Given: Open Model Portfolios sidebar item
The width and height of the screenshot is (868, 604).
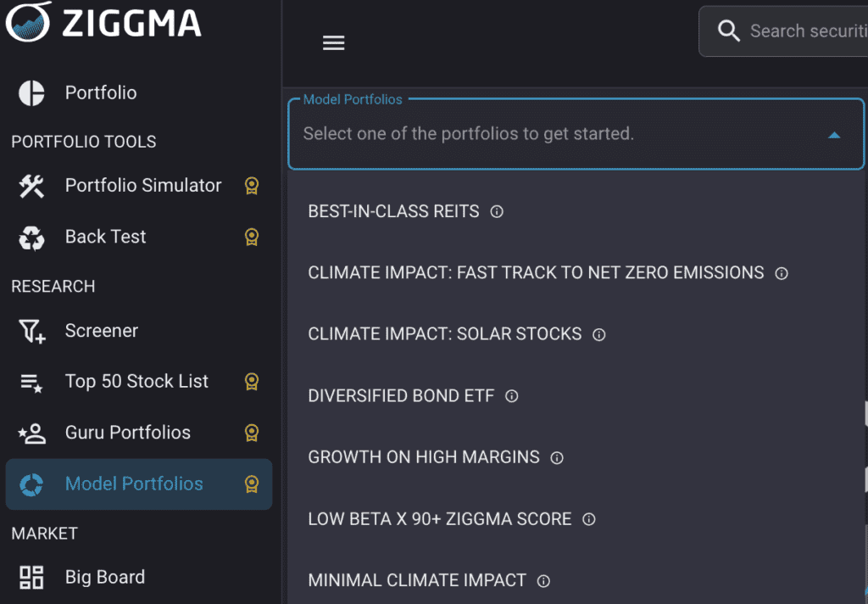Looking at the screenshot, I should (139, 484).
